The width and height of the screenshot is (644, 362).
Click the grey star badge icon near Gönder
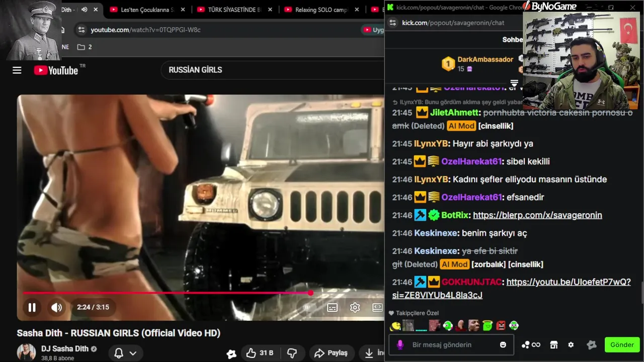click(592, 345)
